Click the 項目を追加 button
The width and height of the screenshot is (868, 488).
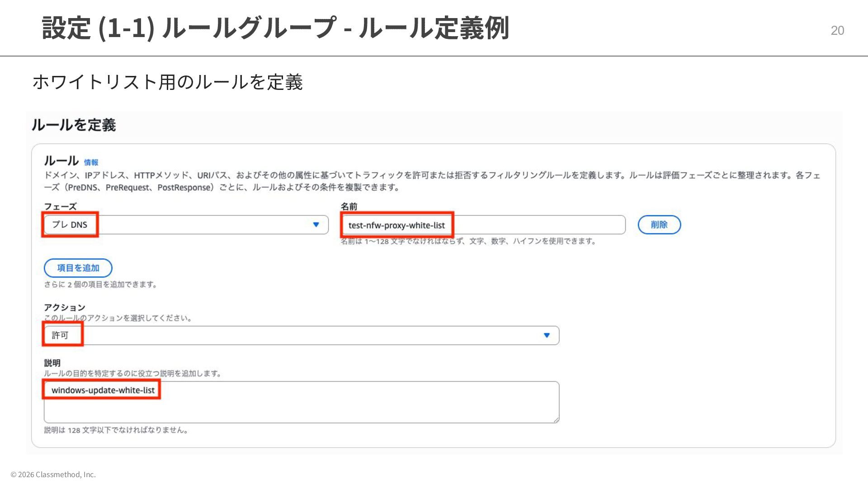point(78,268)
